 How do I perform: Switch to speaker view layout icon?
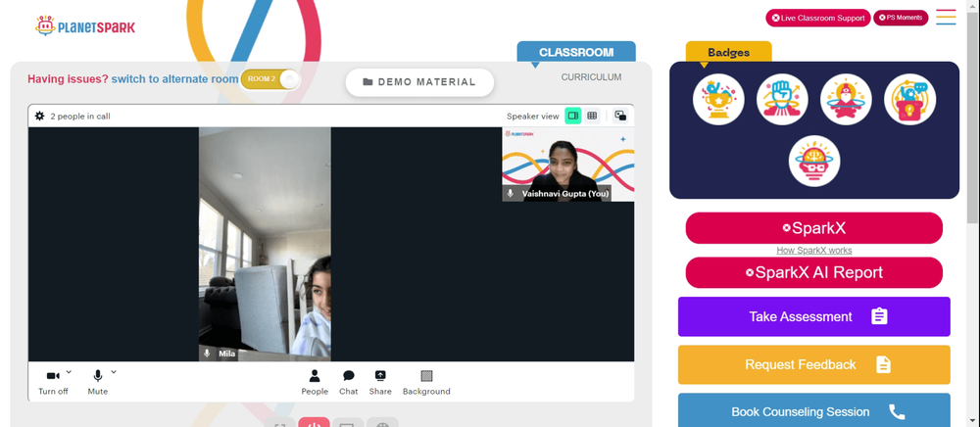pos(573,116)
